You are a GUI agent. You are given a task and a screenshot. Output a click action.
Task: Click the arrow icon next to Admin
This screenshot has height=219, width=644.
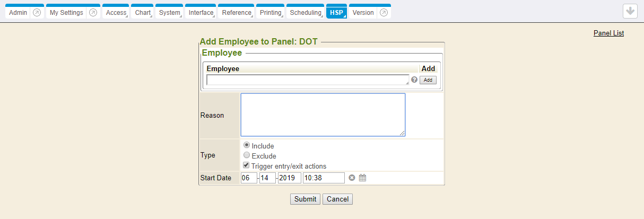(37, 13)
